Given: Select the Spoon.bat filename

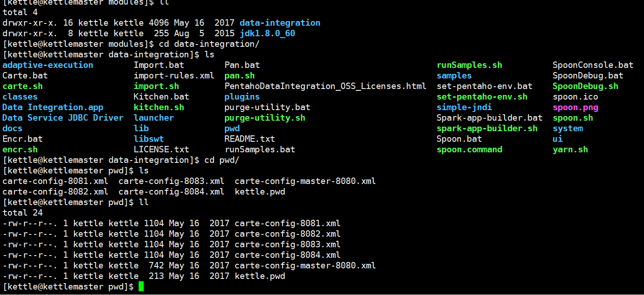Looking at the screenshot, I should (459, 139).
